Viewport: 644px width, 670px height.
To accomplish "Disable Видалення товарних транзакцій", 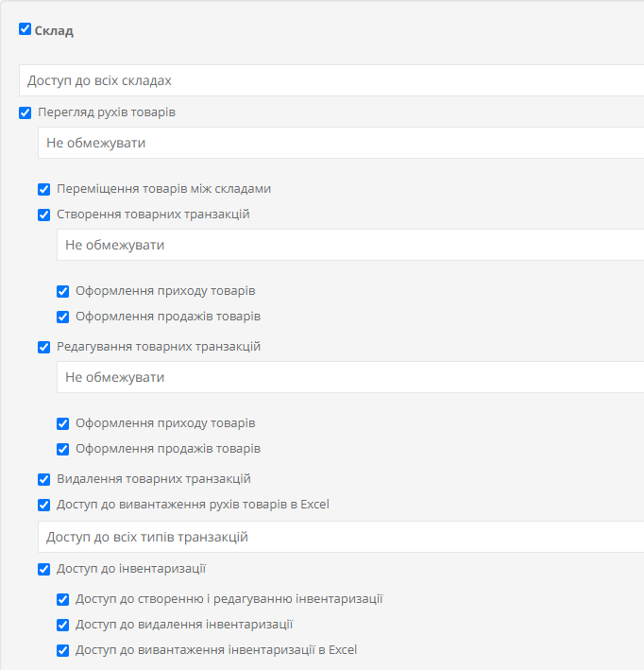I will [x=43, y=479].
